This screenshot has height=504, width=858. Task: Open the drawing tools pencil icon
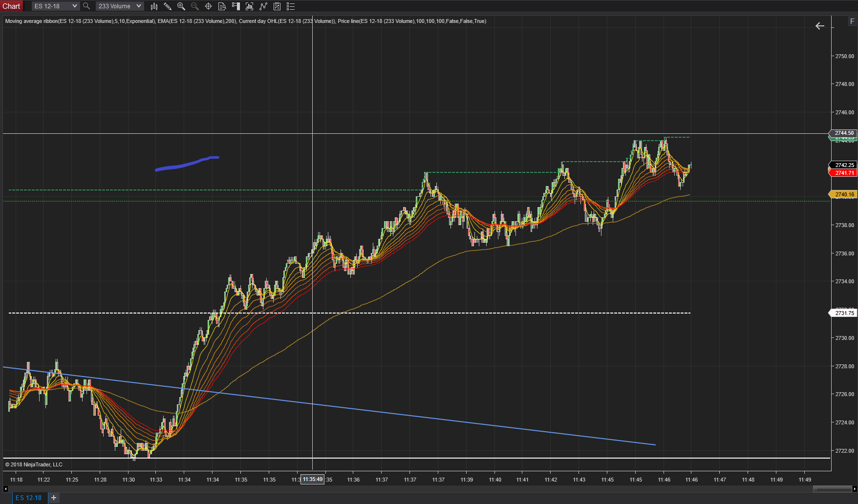click(167, 6)
